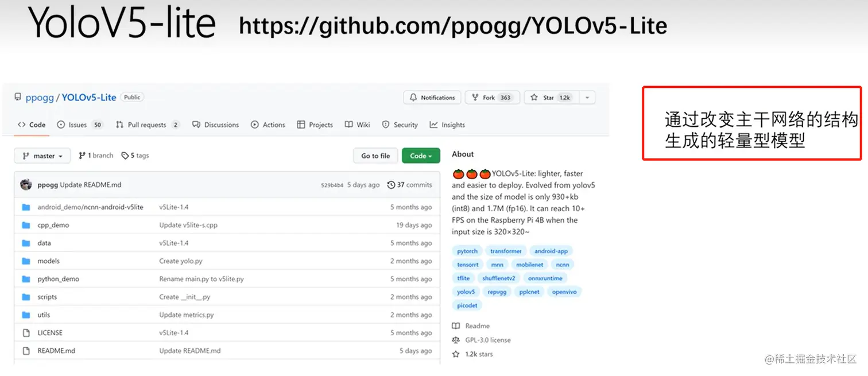Image resolution: width=868 pixels, height=376 pixels.
Task: Open the python_demo folder
Action: pyautogui.click(x=58, y=279)
